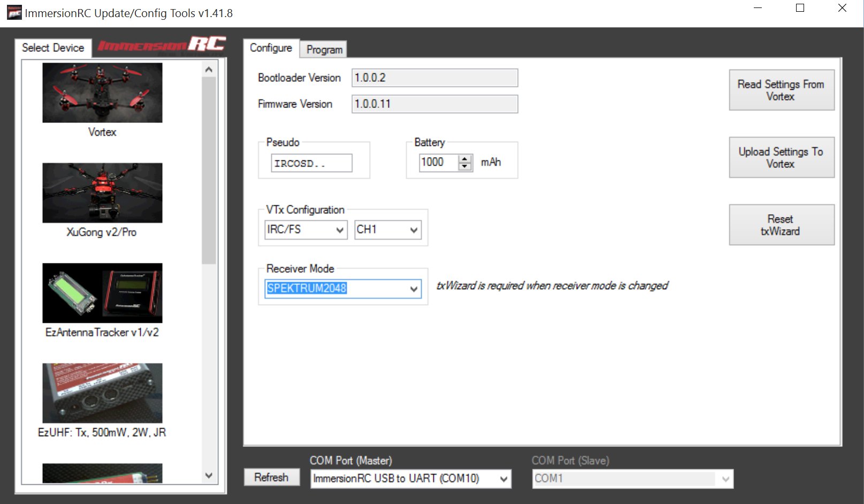Screen dimensions: 864x504
Task: Open the Select Device tab
Action: point(53,48)
